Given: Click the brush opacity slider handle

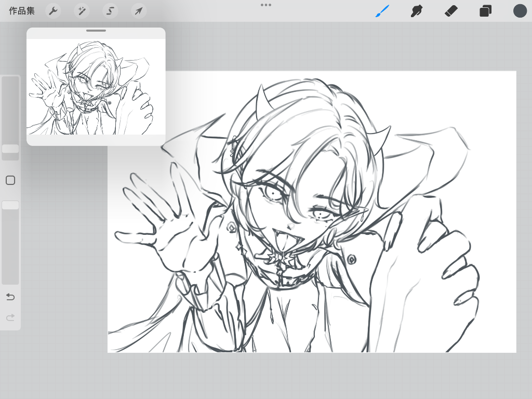Looking at the screenshot, I should tap(10, 205).
